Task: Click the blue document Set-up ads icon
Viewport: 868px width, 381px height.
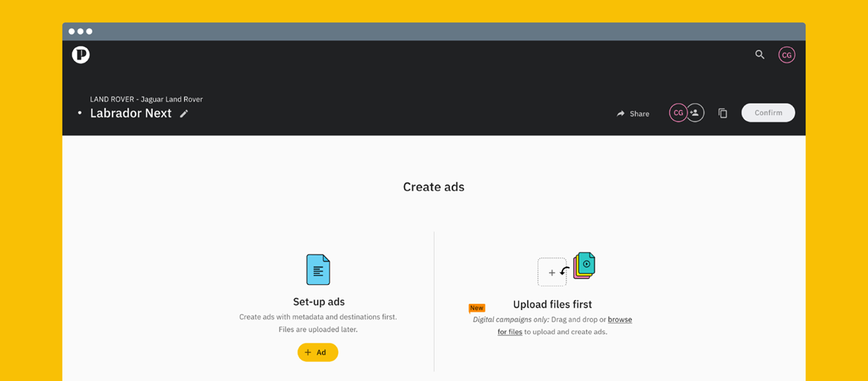Action: pos(318,270)
